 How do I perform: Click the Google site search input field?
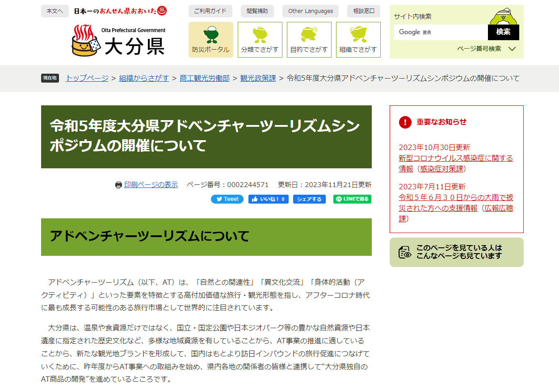click(x=440, y=32)
